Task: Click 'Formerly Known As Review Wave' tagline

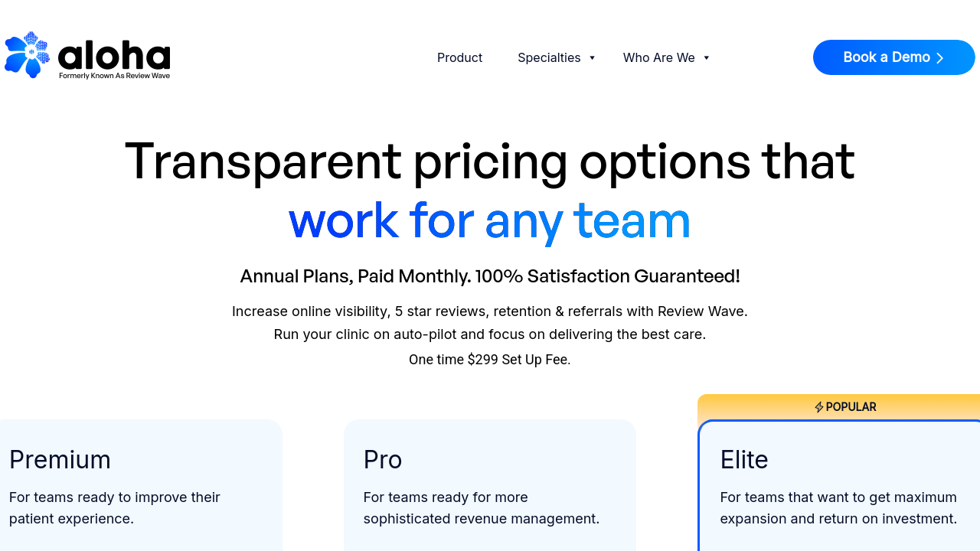Action: click(x=114, y=76)
